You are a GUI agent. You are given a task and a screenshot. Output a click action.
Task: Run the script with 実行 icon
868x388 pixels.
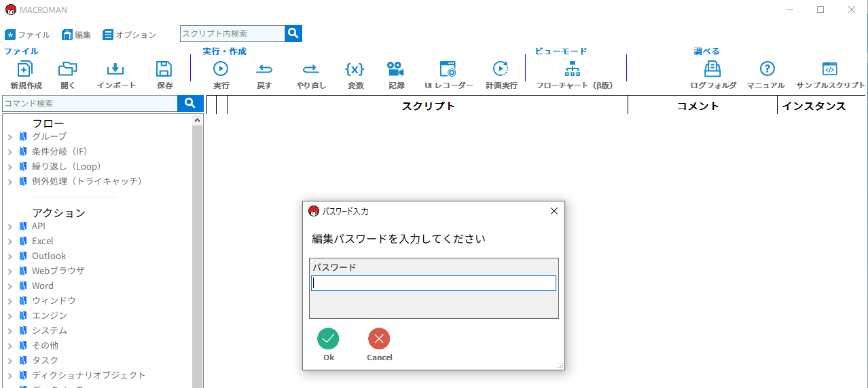pos(221,69)
